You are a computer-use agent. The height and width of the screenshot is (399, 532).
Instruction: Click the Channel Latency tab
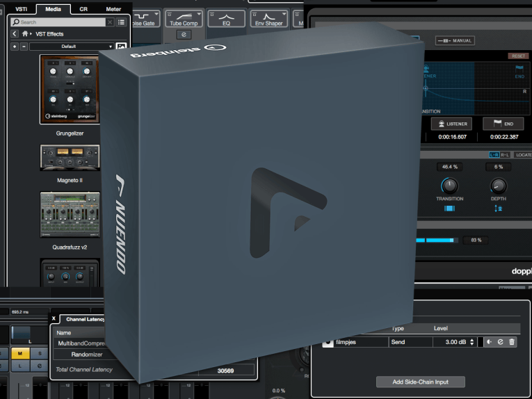[x=84, y=319]
